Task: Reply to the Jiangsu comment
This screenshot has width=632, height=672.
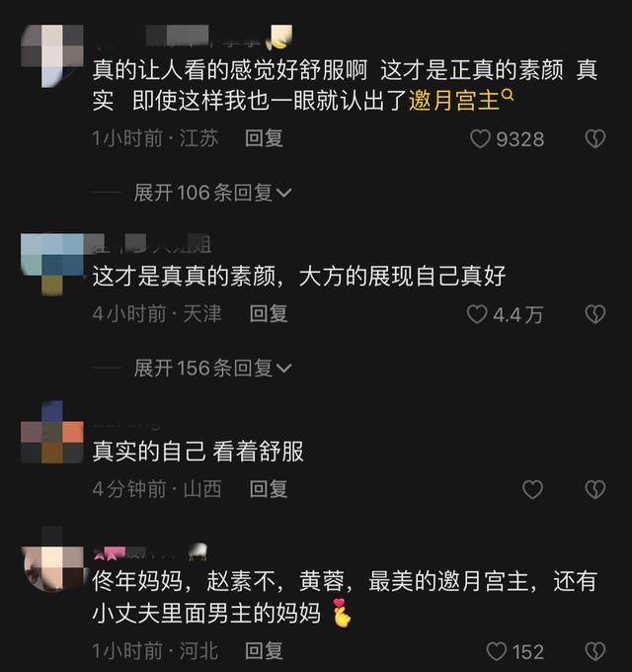Action: click(264, 139)
